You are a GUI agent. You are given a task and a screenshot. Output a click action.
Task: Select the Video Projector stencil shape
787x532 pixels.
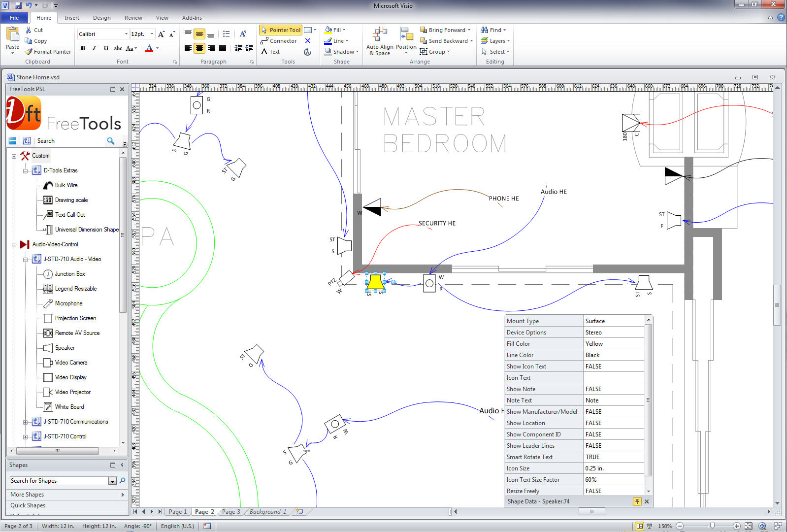click(72, 392)
